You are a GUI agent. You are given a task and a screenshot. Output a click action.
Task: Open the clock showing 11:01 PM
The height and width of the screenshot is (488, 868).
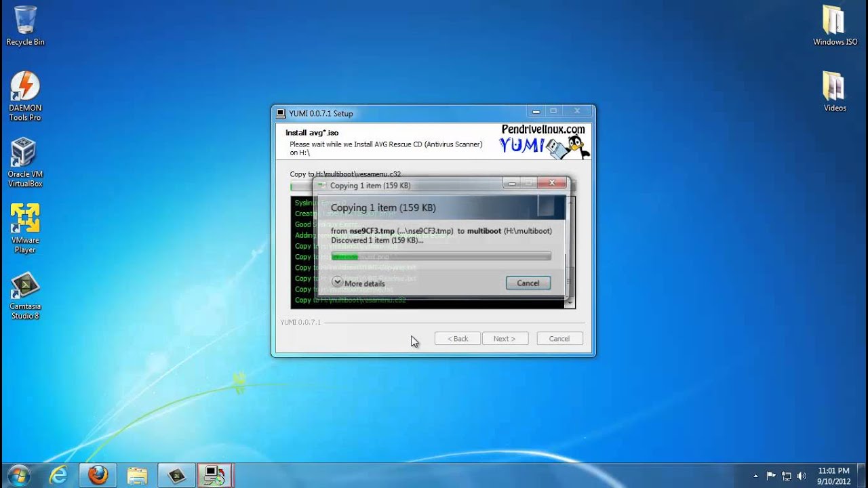pos(833,476)
